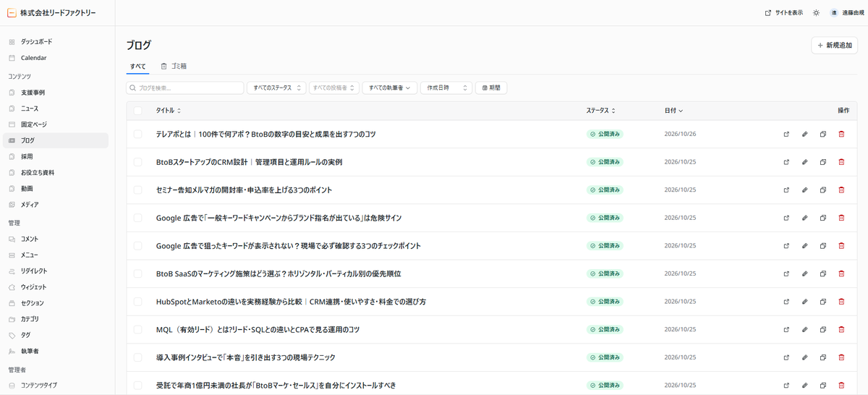Switch to the ゴミ箱 tab
The width and height of the screenshot is (868, 395).
click(x=174, y=66)
